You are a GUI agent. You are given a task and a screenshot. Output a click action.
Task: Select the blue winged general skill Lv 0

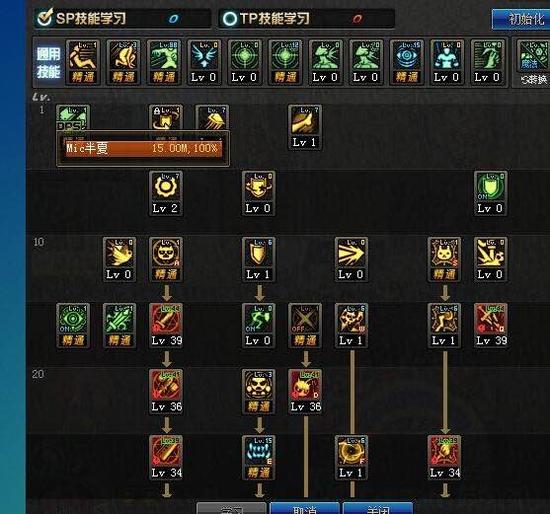(x=204, y=62)
